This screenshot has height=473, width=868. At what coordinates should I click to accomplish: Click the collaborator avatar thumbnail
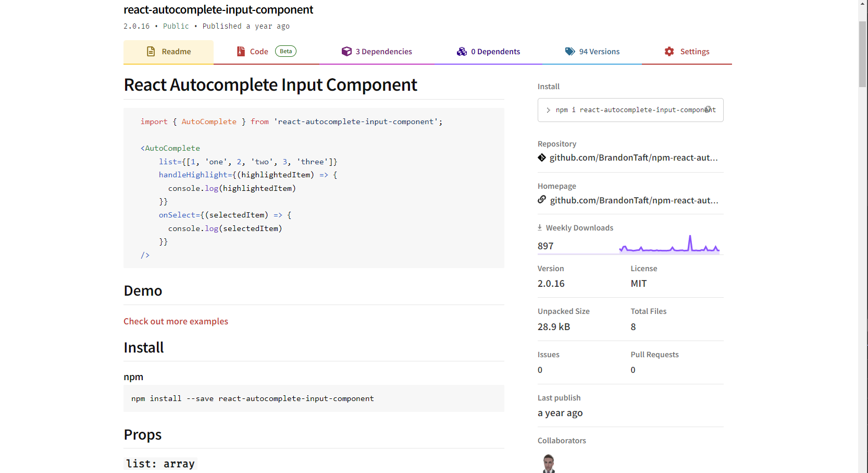pyautogui.click(x=549, y=464)
